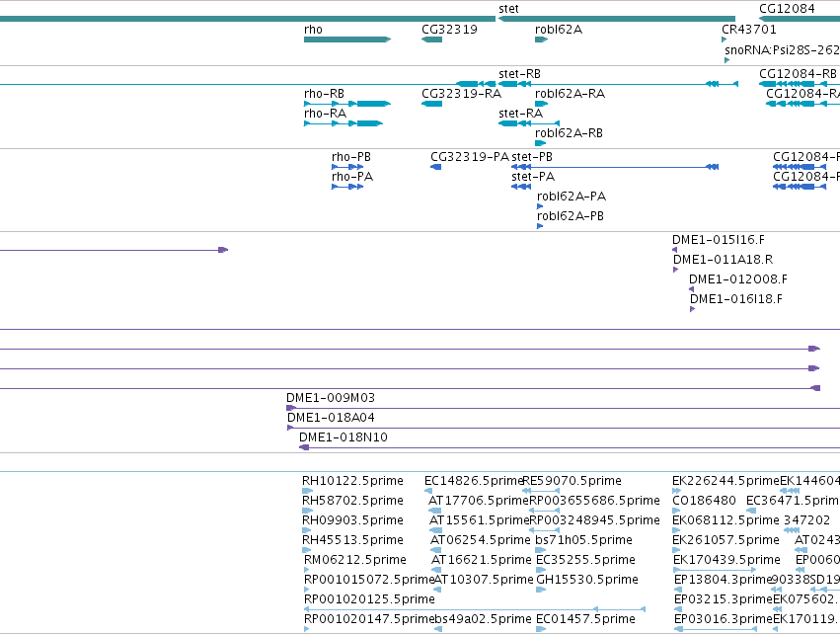Click the CG12084 gene label

787,9
